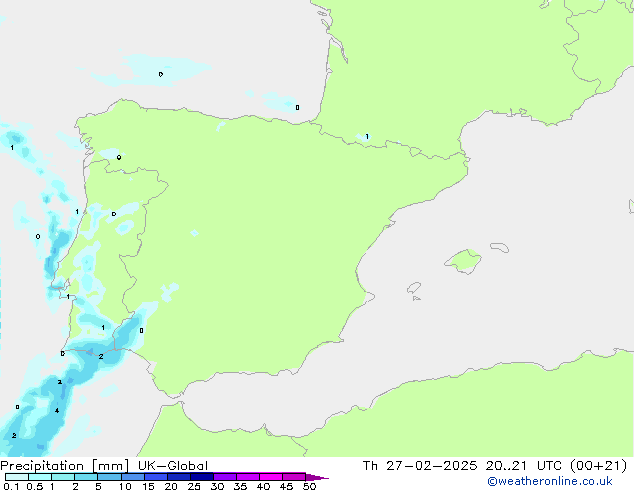Click the legend value '25'
This screenshot has width=634, height=490.
[x=194, y=486]
